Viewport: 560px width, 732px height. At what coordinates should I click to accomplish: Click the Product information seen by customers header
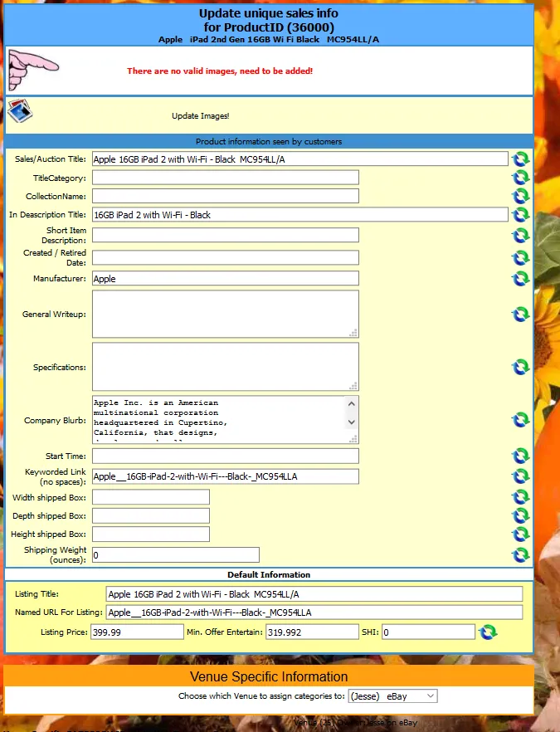(269, 141)
